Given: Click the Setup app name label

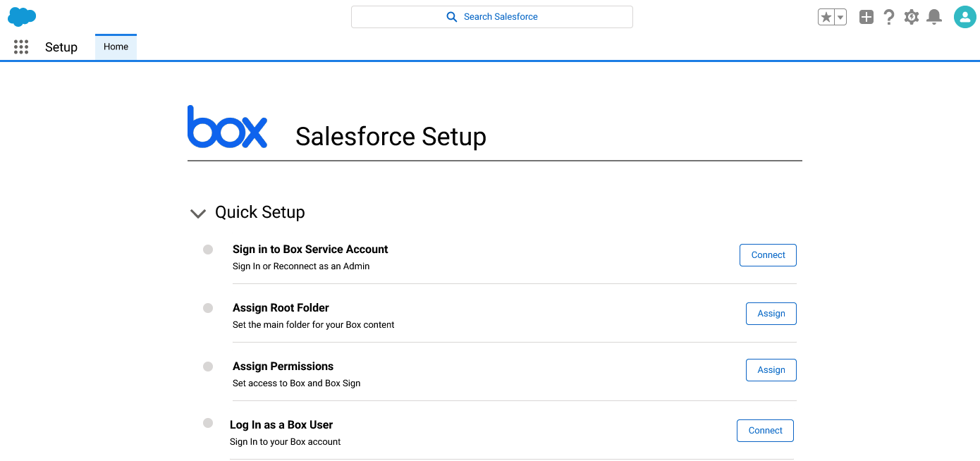Looking at the screenshot, I should (x=61, y=47).
